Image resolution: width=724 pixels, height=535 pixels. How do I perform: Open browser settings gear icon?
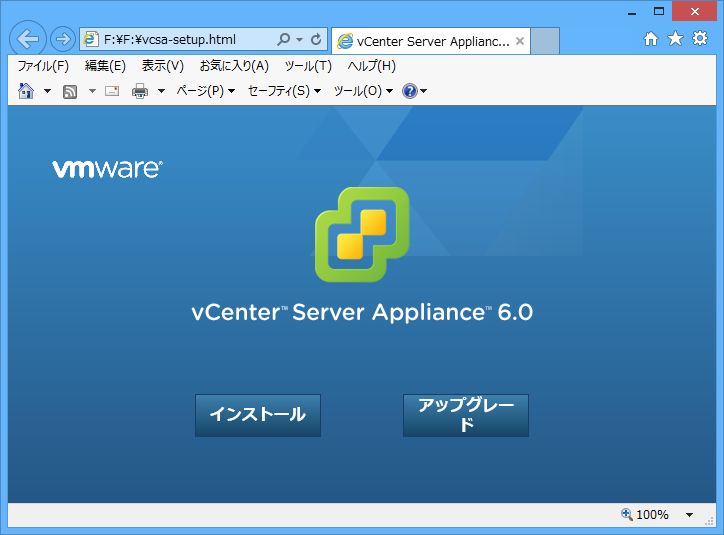click(700, 38)
